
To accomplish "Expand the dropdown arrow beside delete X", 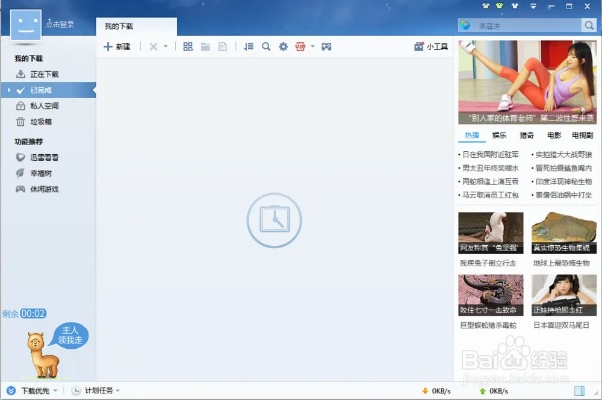I will 165,46.
